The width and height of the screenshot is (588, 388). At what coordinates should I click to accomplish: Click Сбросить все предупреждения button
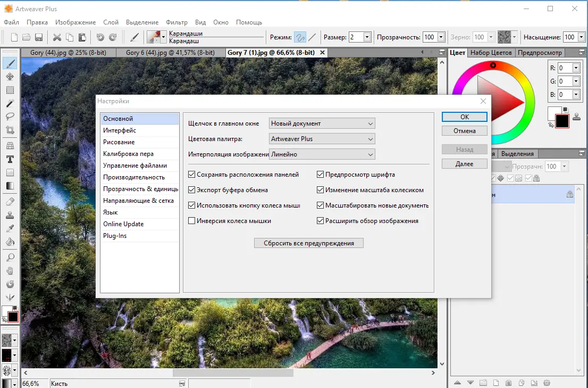tap(309, 243)
